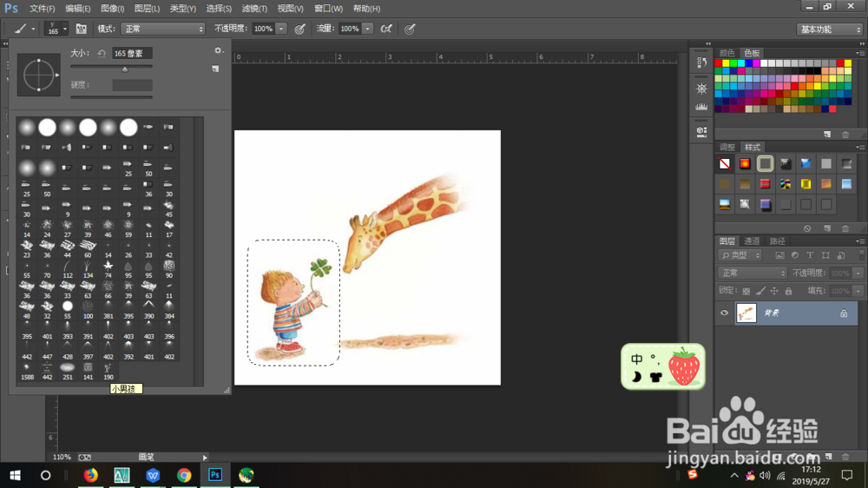Open the 图像(I) menu
The image size is (868, 488).
pyautogui.click(x=112, y=9)
